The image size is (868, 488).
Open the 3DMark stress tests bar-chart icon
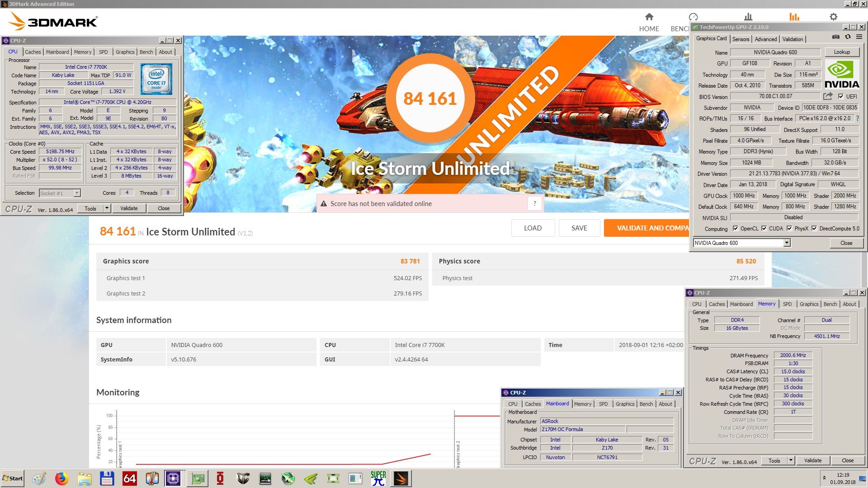[x=748, y=17]
